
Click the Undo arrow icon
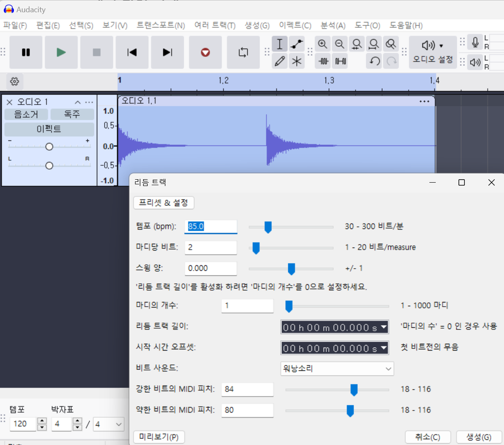tap(374, 61)
